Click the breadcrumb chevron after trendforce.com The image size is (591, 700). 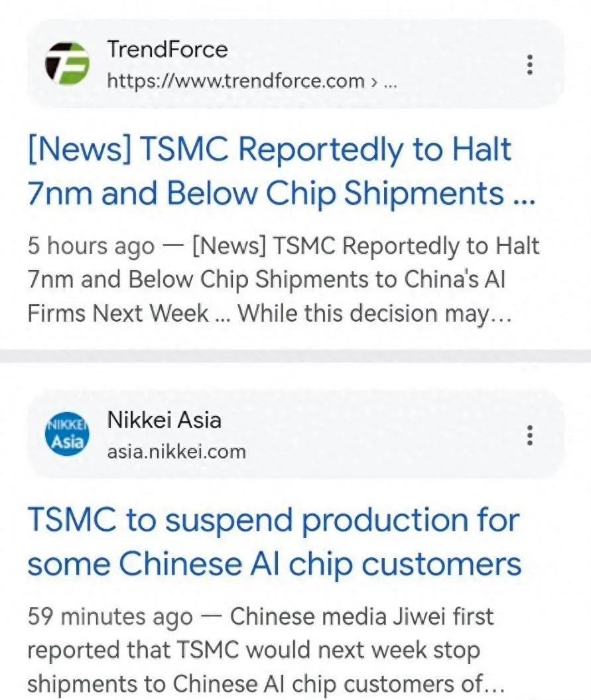pos(374,82)
